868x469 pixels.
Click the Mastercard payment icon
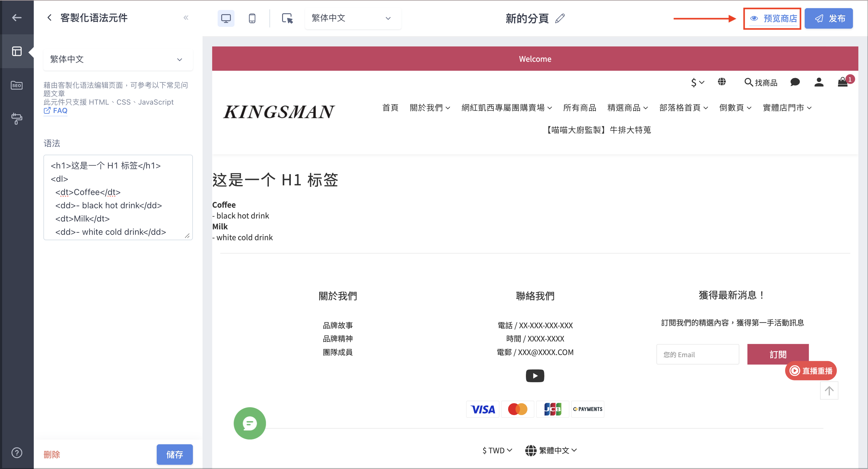[x=517, y=409]
